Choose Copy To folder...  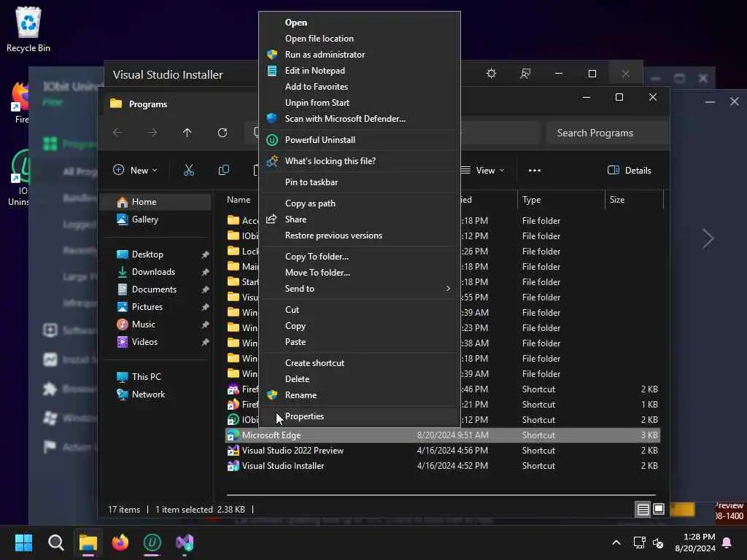coord(317,257)
